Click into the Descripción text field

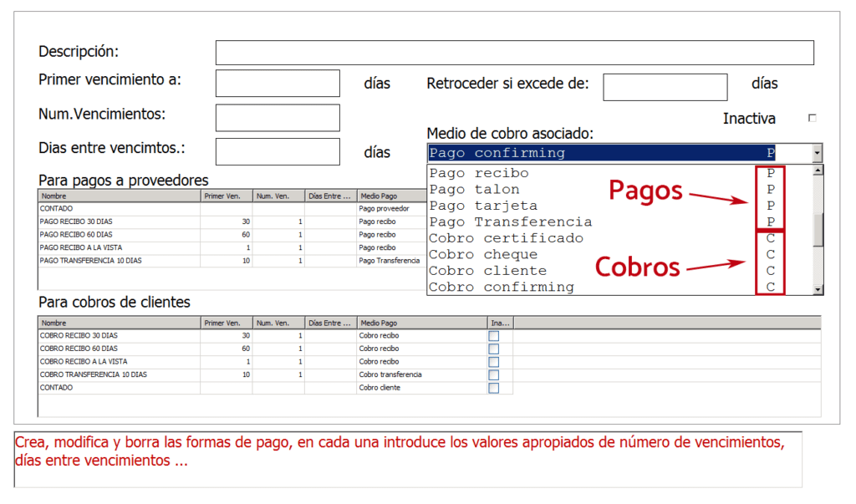pos(514,53)
